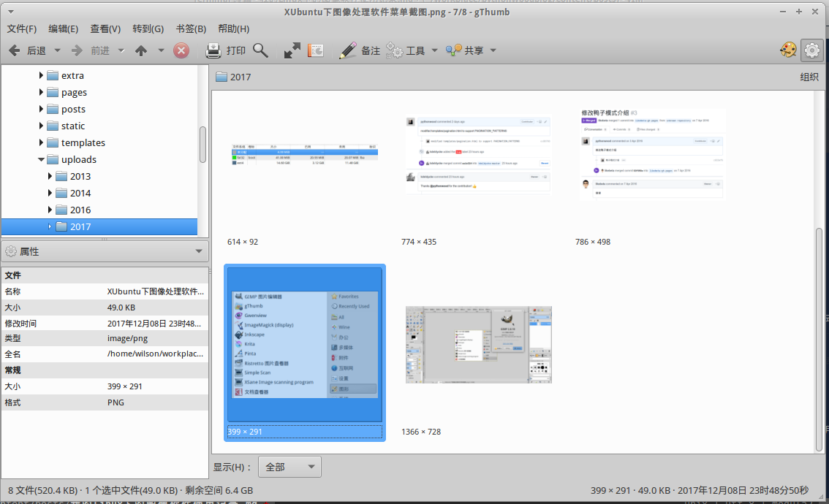Click the 备注 label button
This screenshot has height=504, width=829.
pos(371,50)
